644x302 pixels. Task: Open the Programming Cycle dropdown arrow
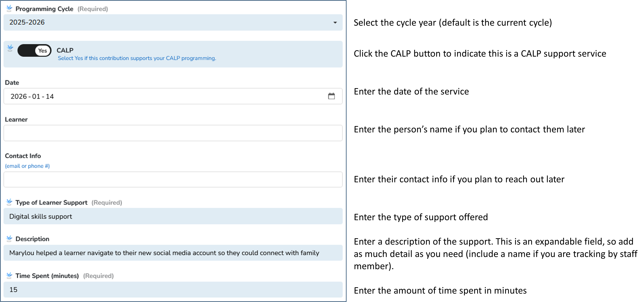(335, 23)
